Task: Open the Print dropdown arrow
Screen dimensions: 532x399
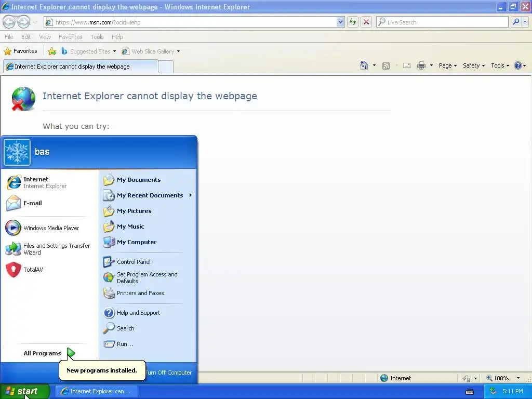Action: pos(431,65)
